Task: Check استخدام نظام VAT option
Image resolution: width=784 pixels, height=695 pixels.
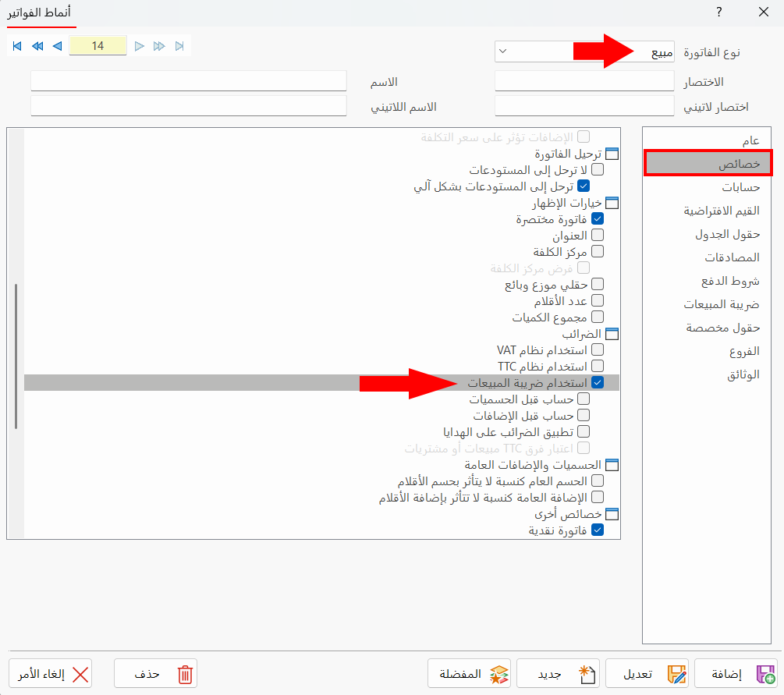Action: tap(598, 349)
